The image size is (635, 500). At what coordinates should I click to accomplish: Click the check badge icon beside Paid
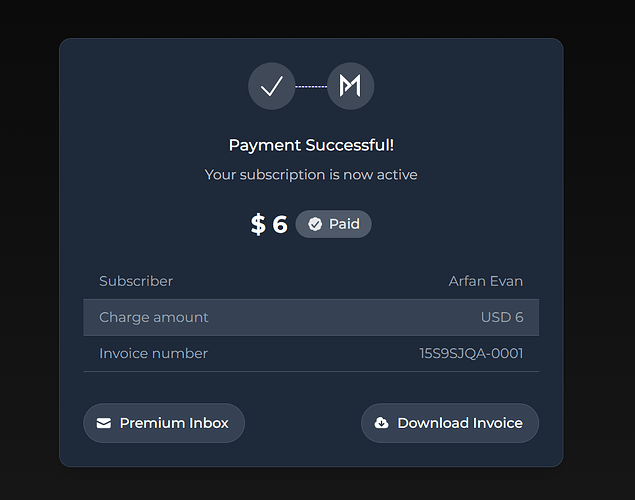pos(315,224)
